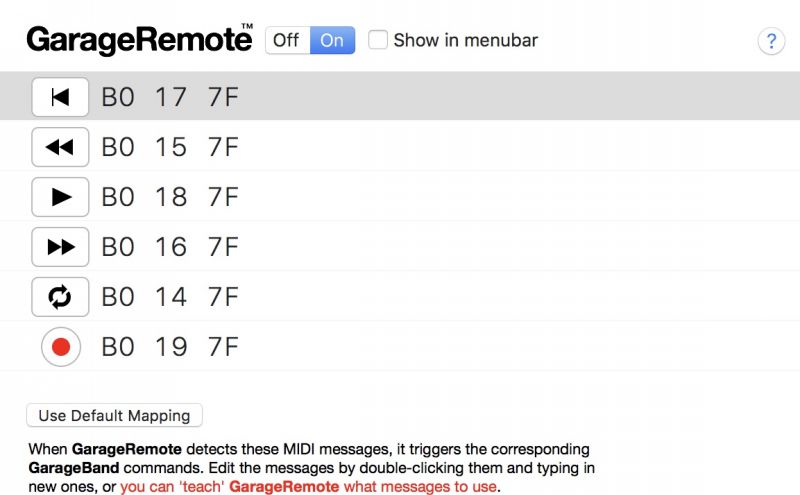Click the red record icon

(60, 347)
